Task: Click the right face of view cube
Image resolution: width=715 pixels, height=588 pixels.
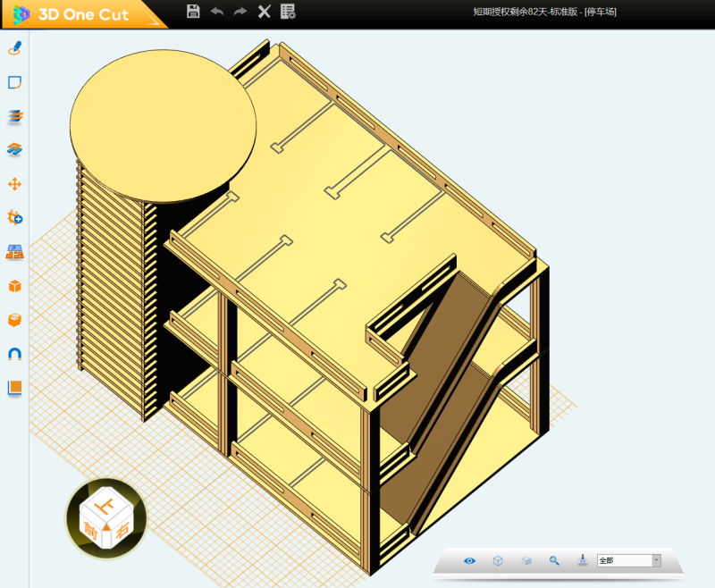Action: pyautogui.click(x=122, y=529)
